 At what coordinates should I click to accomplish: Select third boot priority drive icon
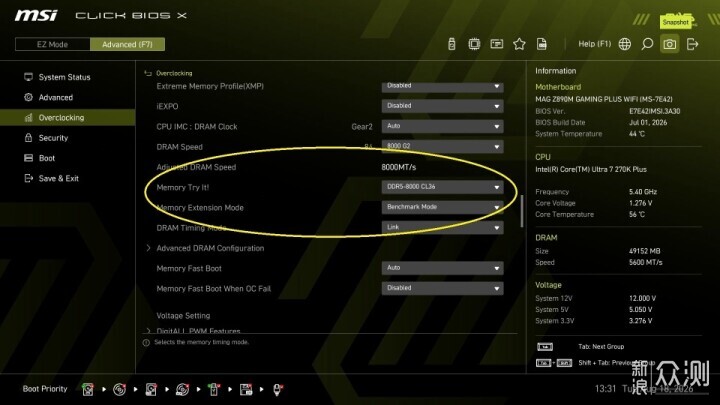(x=151, y=389)
